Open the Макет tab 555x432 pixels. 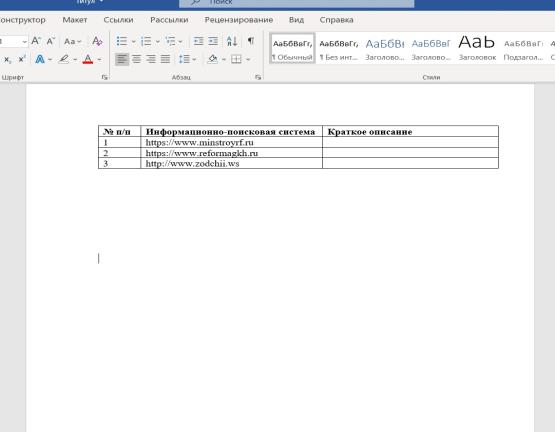[75, 20]
